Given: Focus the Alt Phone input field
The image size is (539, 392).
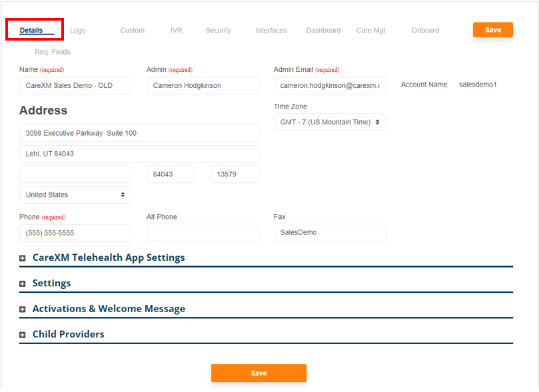Looking at the screenshot, I should pyautogui.click(x=202, y=233).
